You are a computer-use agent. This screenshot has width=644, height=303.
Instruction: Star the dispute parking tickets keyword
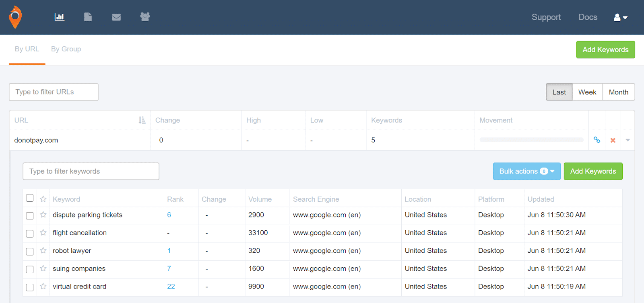click(43, 215)
